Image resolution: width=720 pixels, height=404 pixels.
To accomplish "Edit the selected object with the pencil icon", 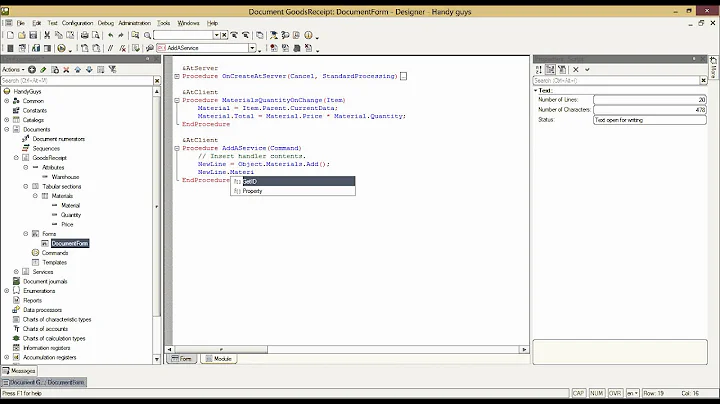I will 43,69.
